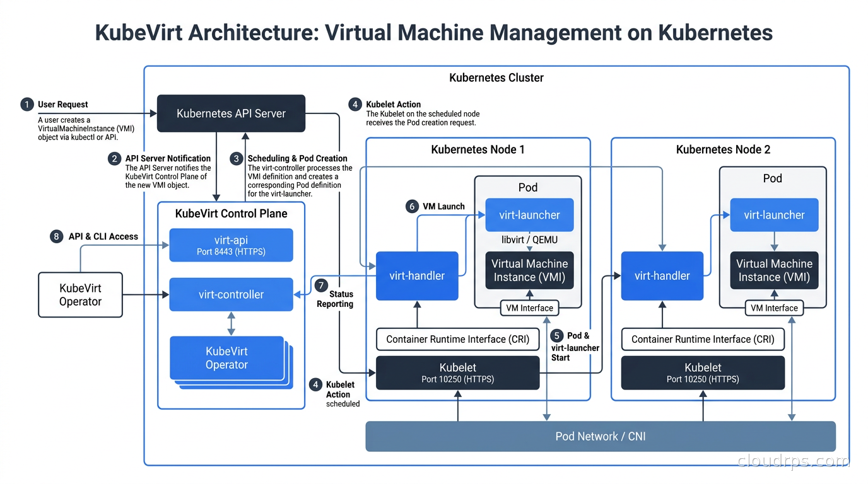Click the 'Kubelet Action' heading above Node 1
This screenshot has height=484, width=868.
pyautogui.click(x=393, y=105)
